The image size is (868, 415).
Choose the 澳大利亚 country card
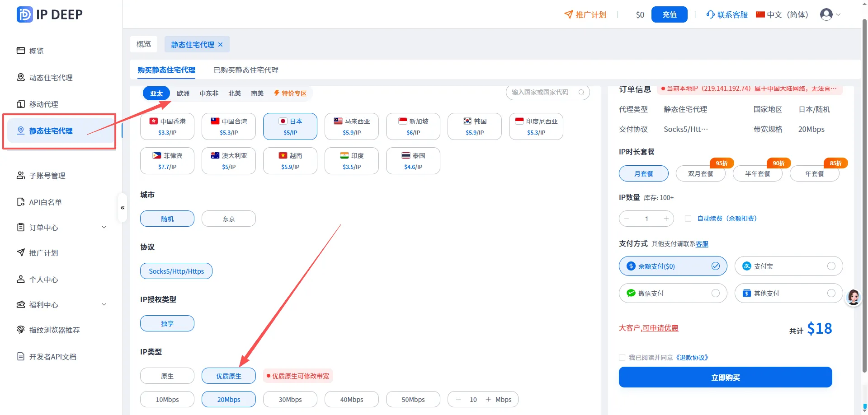pyautogui.click(x=229, y=161)
